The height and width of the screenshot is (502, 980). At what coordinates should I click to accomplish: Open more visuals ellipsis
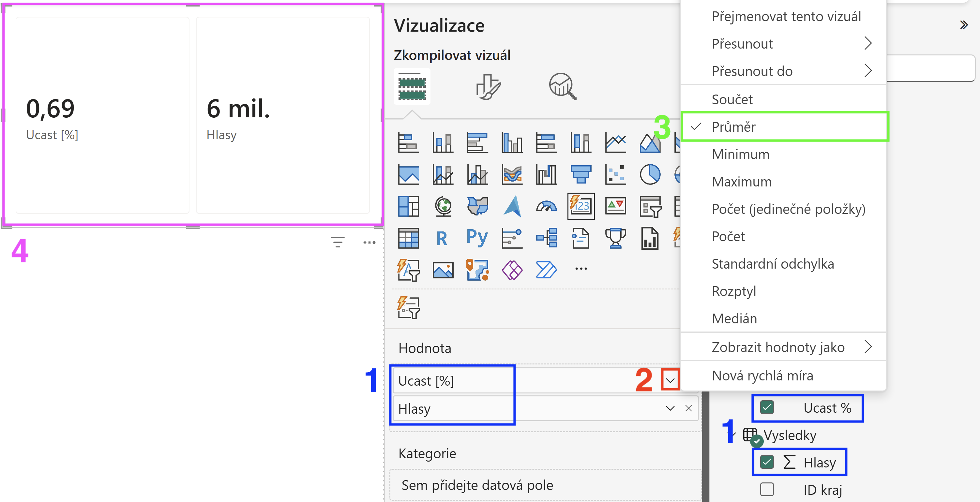581,269
